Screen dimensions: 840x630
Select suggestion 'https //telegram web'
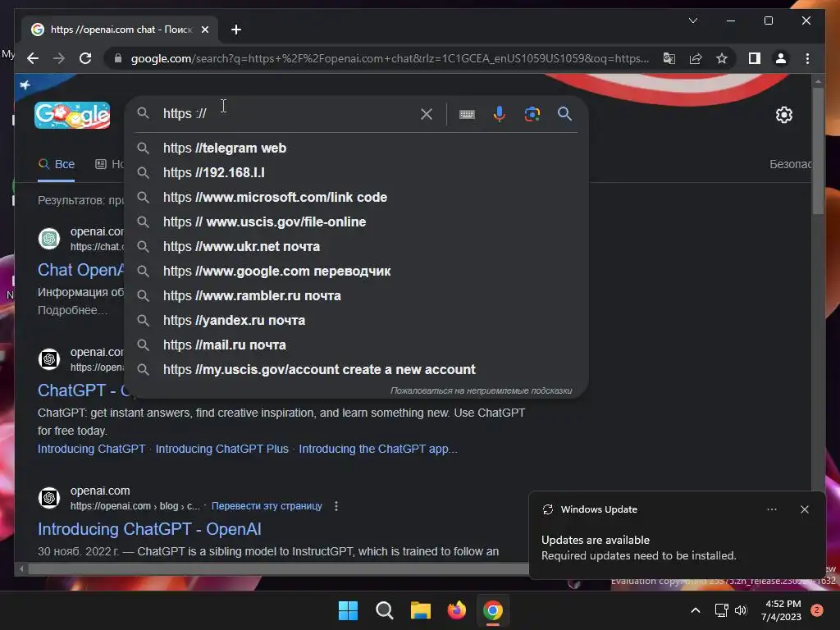356,148
